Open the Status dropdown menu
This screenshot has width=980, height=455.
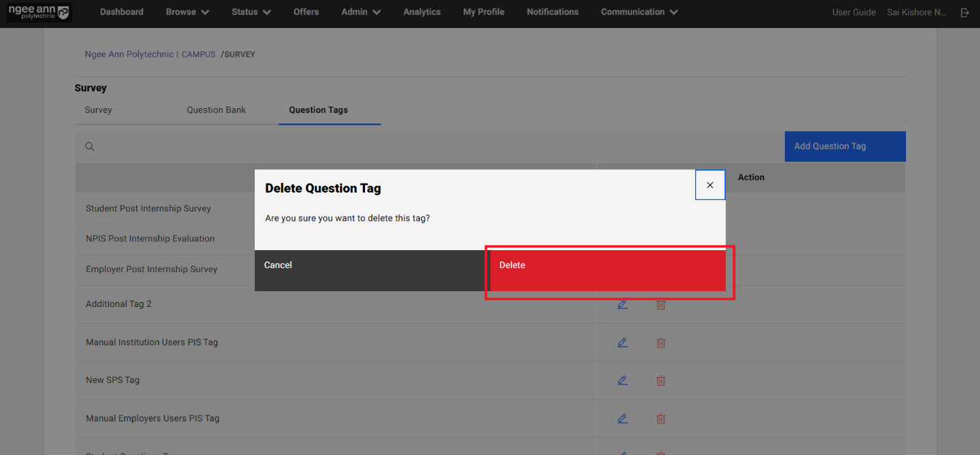[251, 12]
